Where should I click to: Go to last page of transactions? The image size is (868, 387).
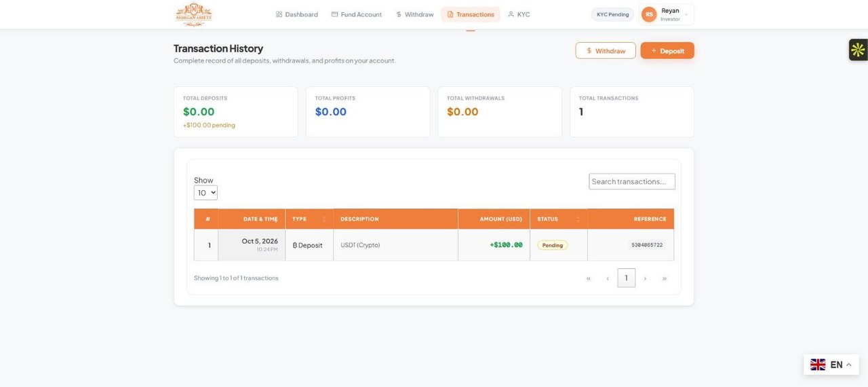664,278
